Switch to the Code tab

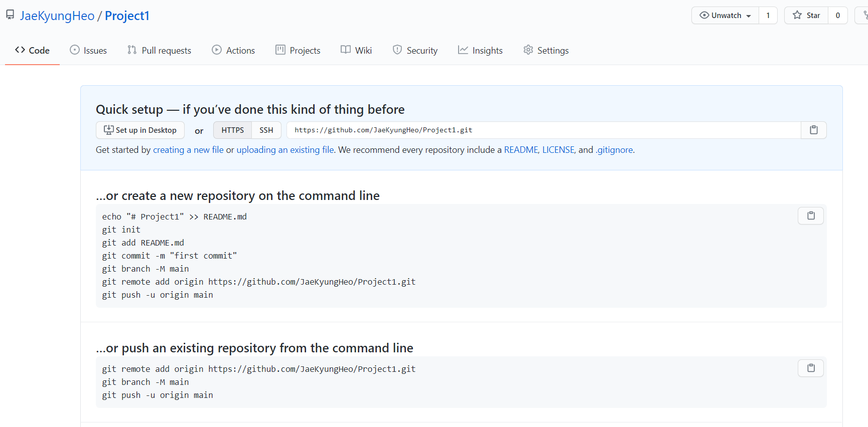click(32, 50)
